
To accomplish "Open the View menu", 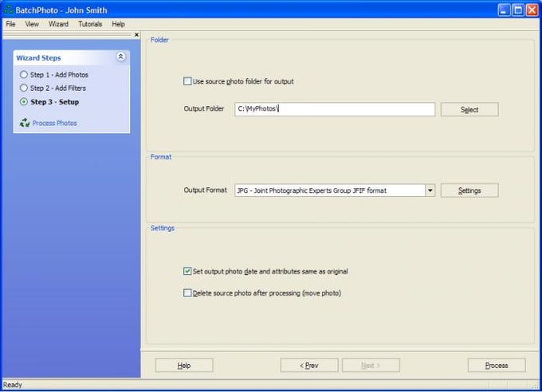I will tap(32, 24).
